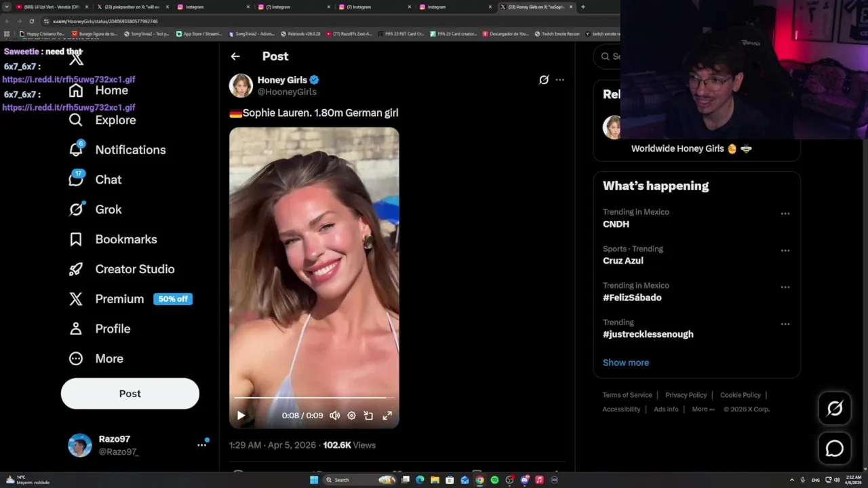The width and height of the screenshot is (868, 488).
Task: Open Chrome from the taskbar
Action: [x=479, y=480]
